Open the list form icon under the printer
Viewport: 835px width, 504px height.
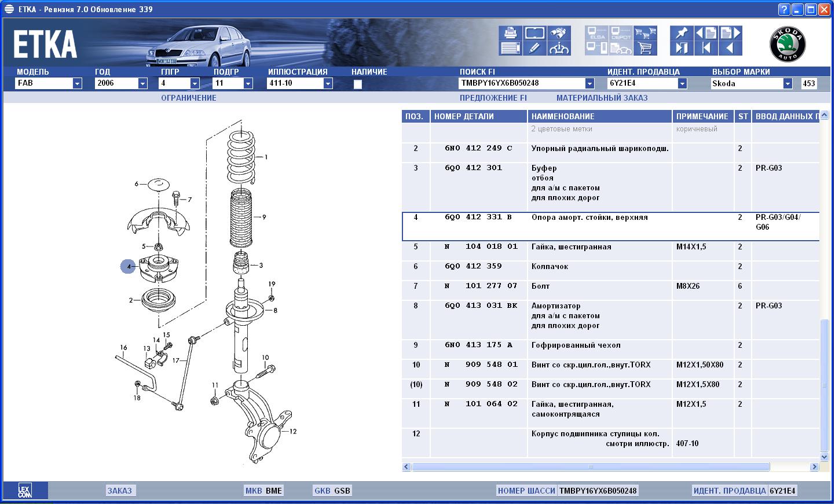pyautogui.click(x=510, y=48)
